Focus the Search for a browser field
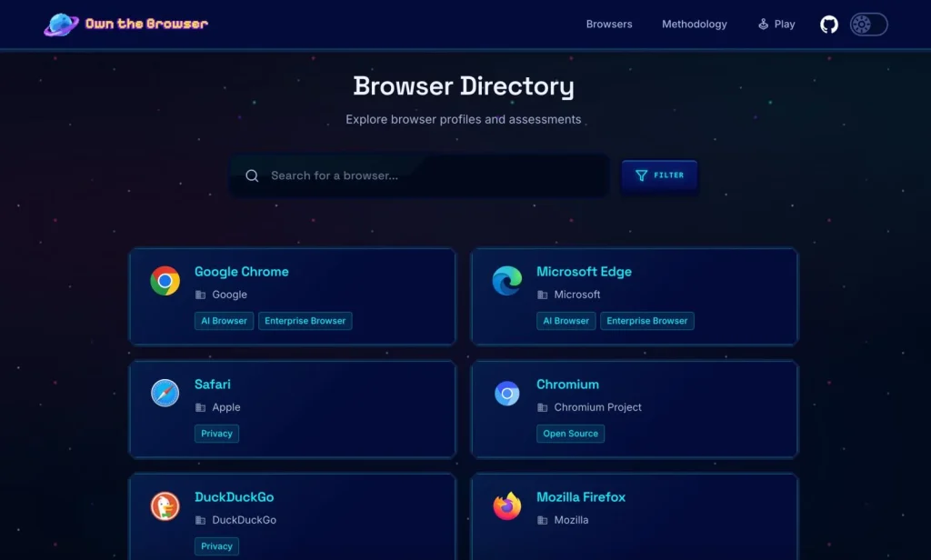931x560 pixels. pos(420,175)
